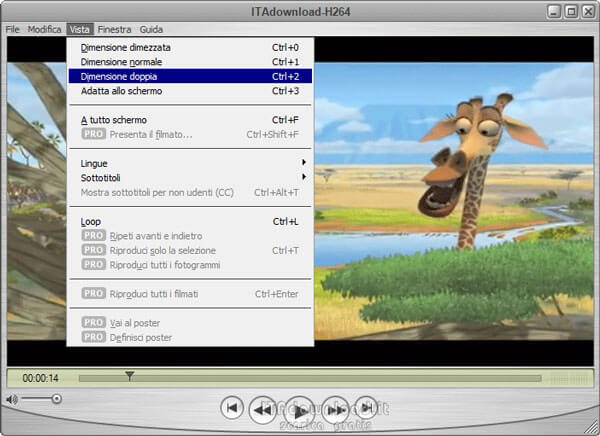Minimize the QuickTime window
The image size is (600, 436).
(x=554, y=11)
